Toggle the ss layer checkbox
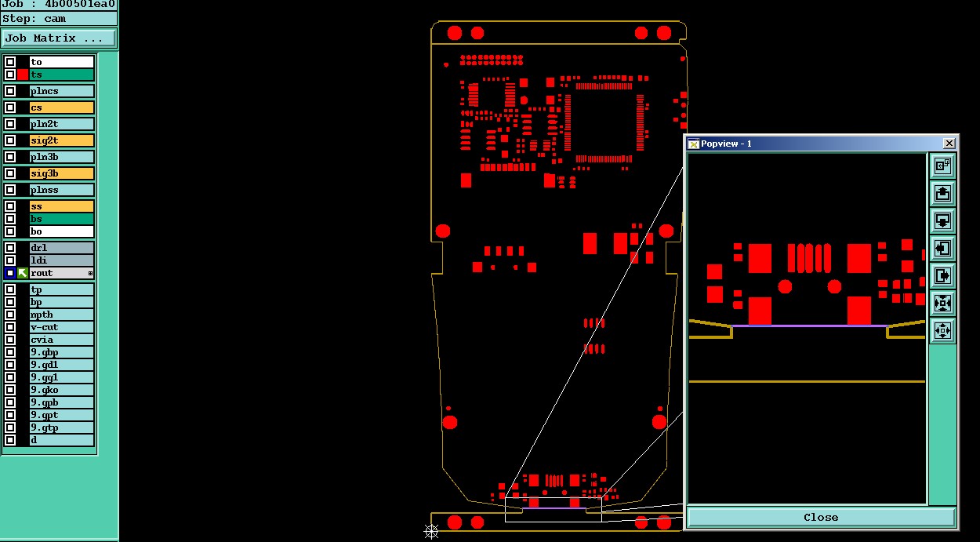The width and height of the screenshot is (980, 542). pos(10,206)
